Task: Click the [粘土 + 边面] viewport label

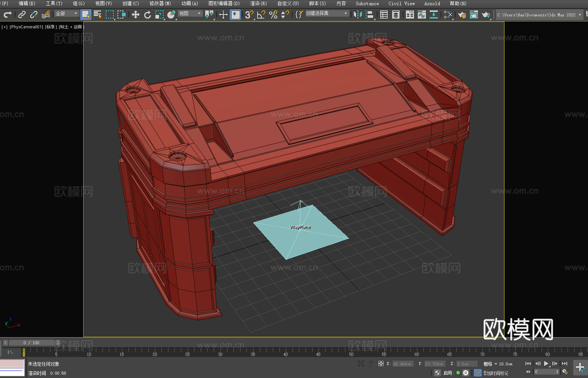Action: [71, 27]
